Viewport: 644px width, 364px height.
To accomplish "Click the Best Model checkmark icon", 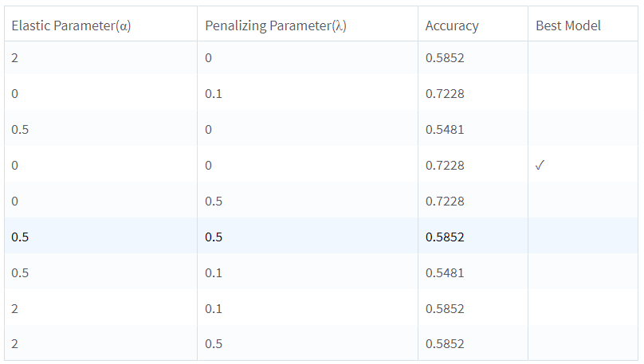I will point(541,166).
